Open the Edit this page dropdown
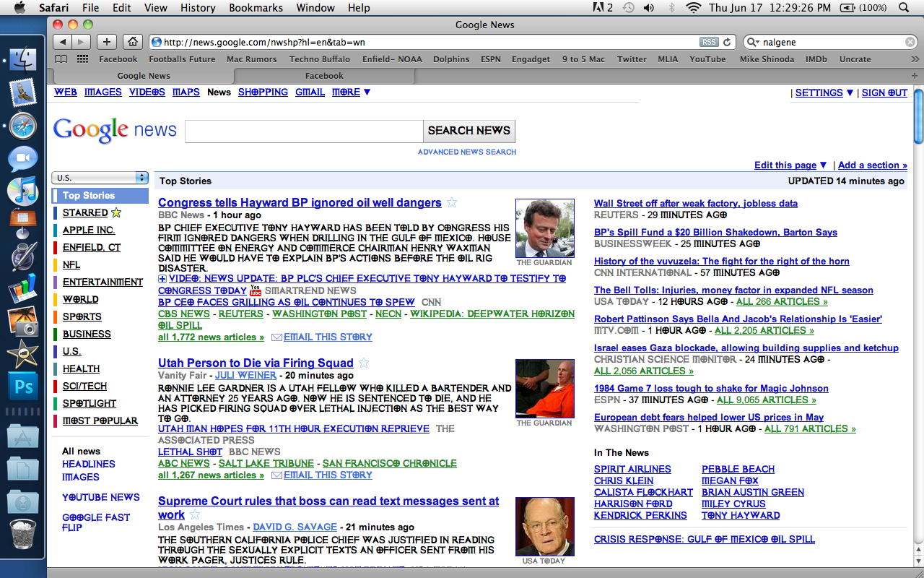Image resolution: width=924 pixels, height=578 pixels. coord(790,165)
